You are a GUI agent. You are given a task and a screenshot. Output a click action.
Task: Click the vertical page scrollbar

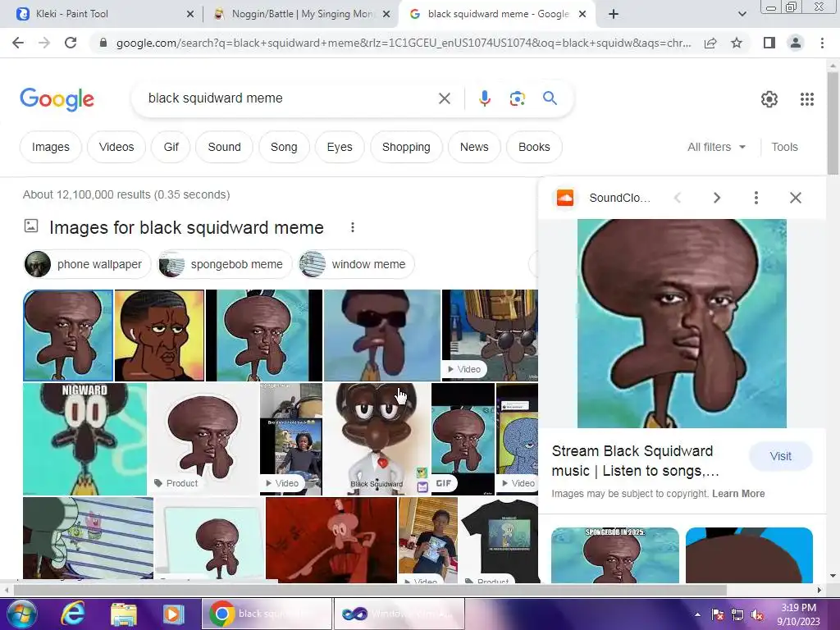[x=833, y=123]
